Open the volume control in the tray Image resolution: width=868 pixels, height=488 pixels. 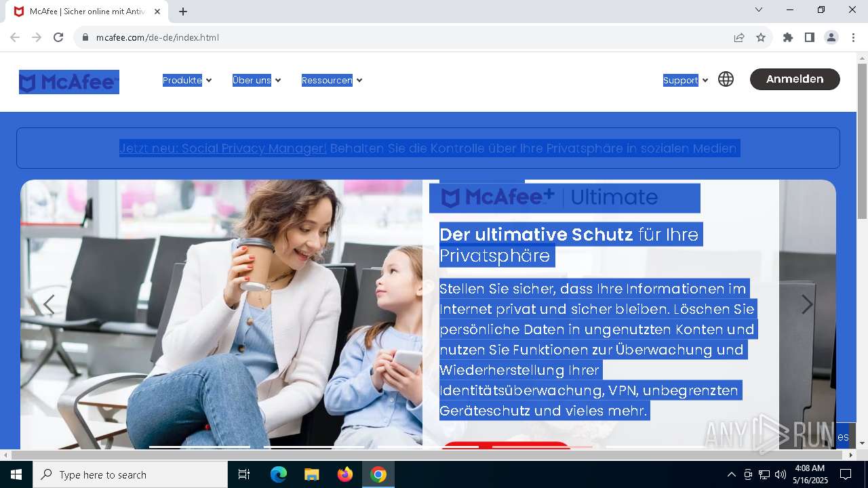click(781, 474)
